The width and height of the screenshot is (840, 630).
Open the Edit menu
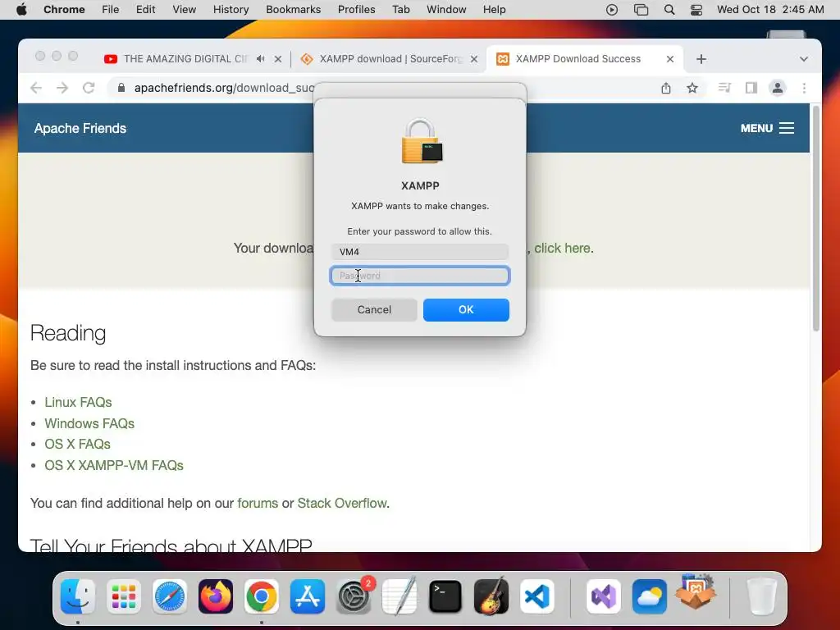click(x=146, y=10)
